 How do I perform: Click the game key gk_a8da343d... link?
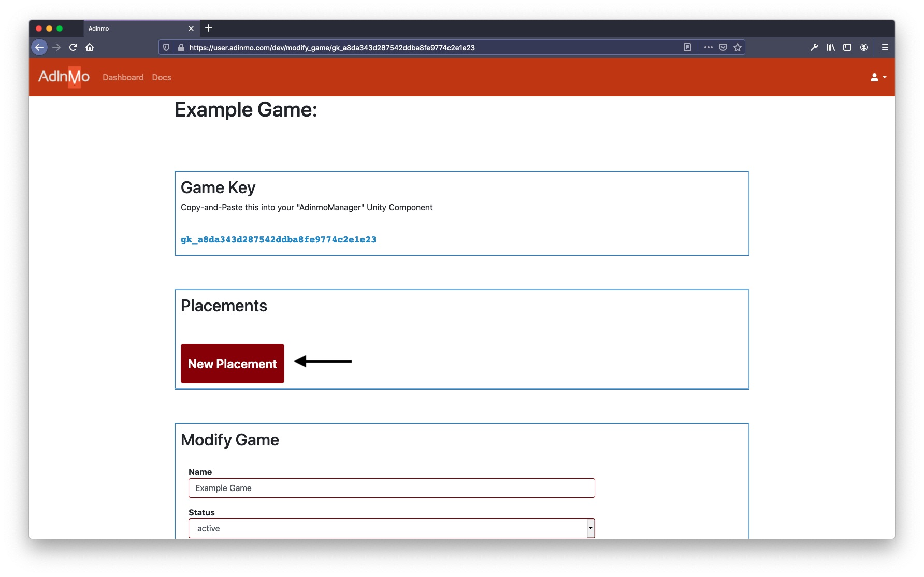click(x=278, y=239)
